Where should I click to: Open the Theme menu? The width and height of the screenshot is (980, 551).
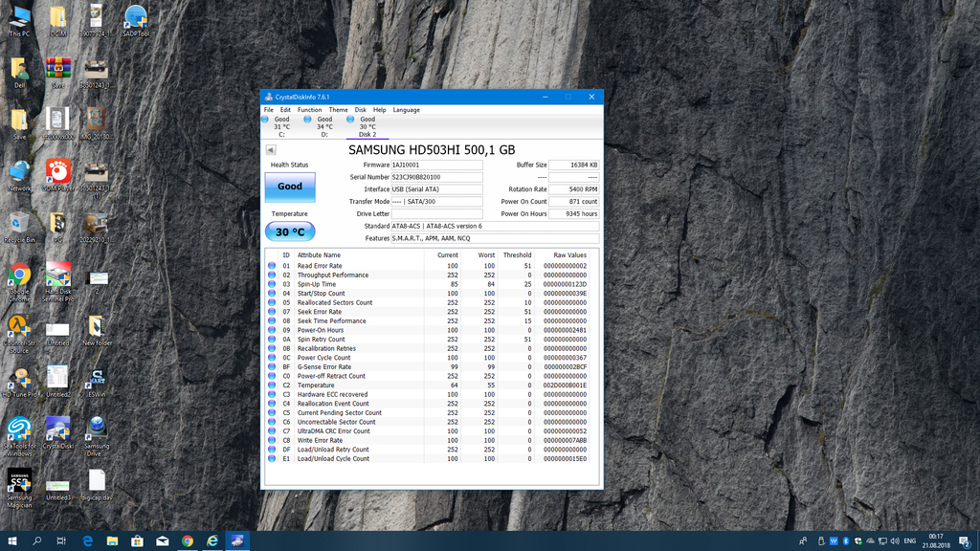pos(338,110)
